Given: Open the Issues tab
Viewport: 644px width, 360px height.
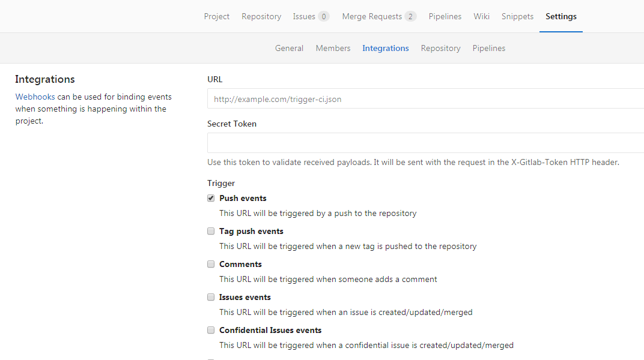Looking at the screenshot, I should 311,17.
